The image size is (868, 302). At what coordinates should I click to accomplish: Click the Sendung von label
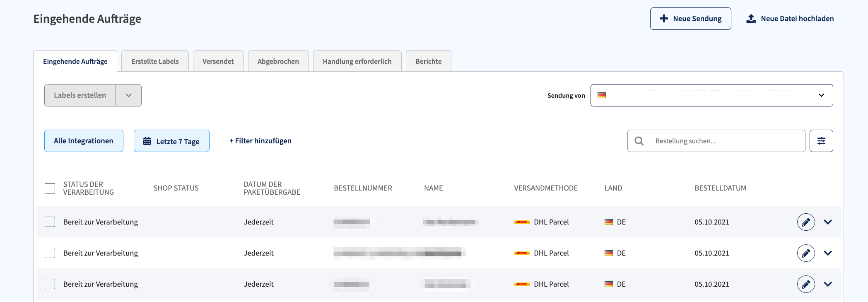point(566,96)
